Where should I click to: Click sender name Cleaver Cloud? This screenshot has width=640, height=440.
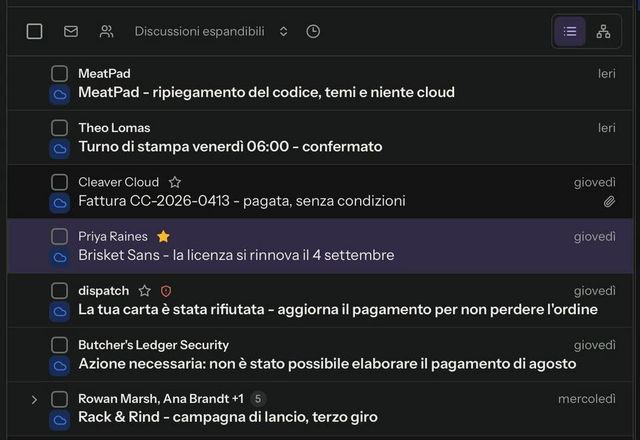[118, 182]
